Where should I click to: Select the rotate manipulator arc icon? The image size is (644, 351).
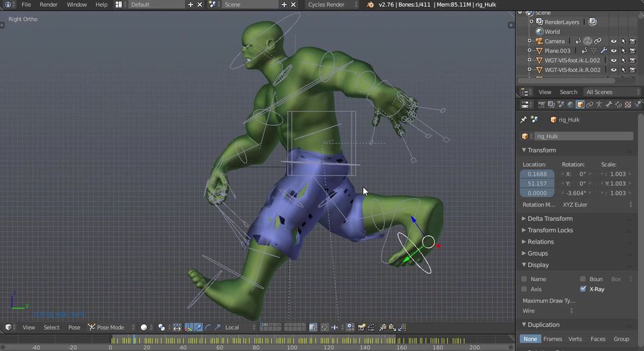208,327
